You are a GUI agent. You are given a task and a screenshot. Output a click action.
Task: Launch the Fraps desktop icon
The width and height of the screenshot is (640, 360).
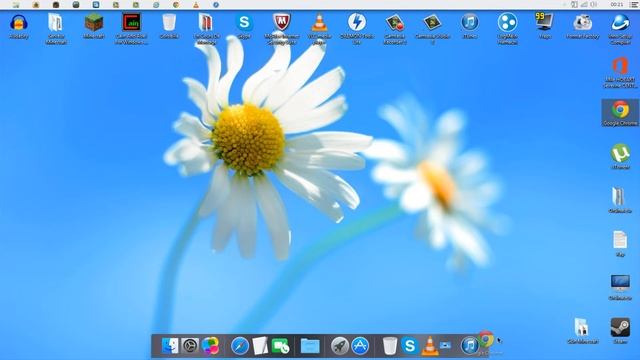tap(544, 22)
